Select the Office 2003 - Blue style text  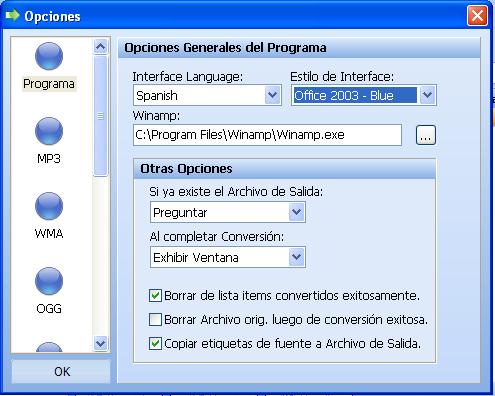click(344, 96)
